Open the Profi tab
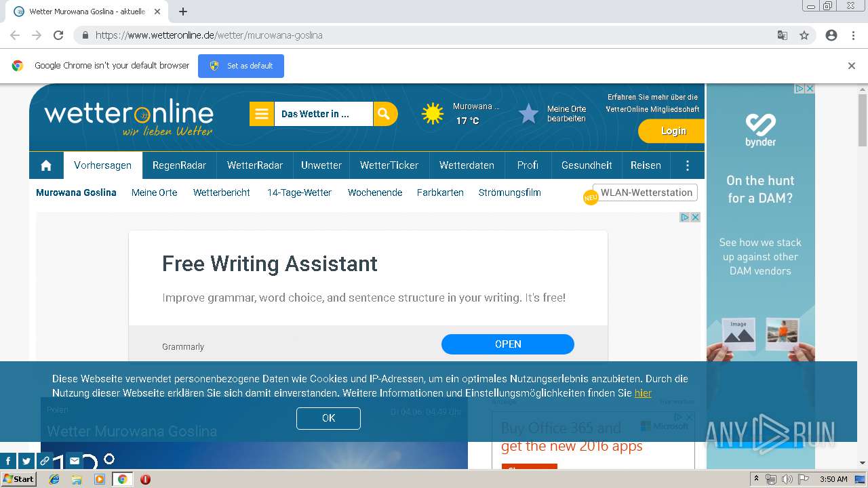This screenshot has height=488, width=868. pyautogui.click(x=528, y=165)
